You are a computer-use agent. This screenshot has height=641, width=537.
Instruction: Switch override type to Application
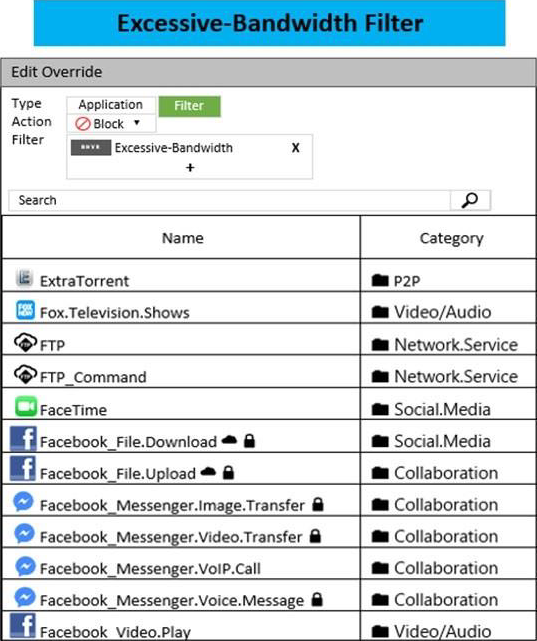coord(111,105)
